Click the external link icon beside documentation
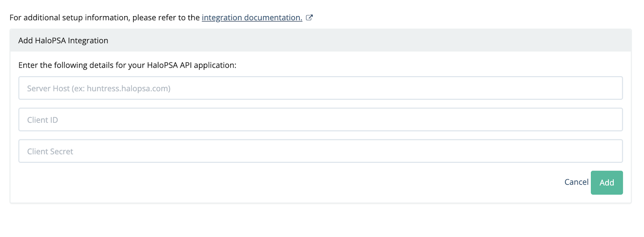The width and height of the screenshot is (644, 237). (309, 17)
